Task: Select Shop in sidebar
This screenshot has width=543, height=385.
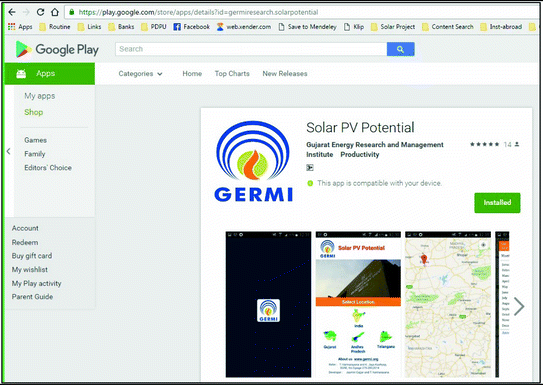Action: [x=34, y=112]
